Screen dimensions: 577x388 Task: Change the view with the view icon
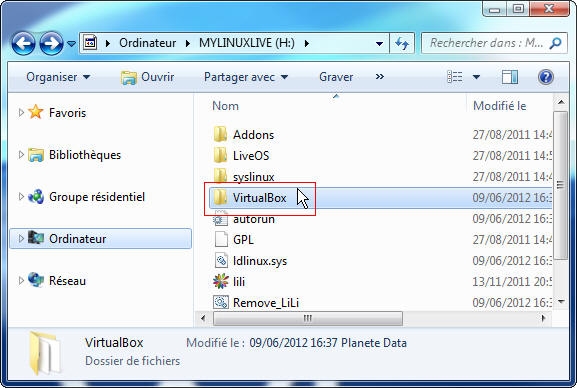tap(455, 77)
